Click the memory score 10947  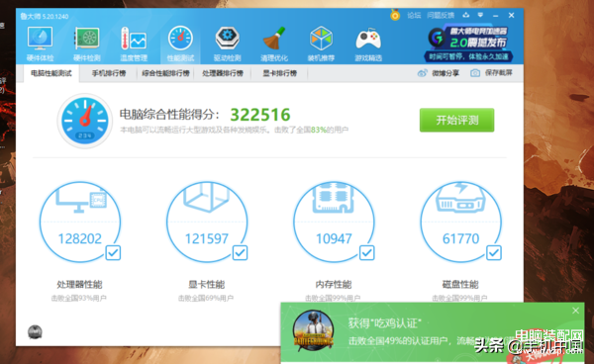(x=334, y=238)
